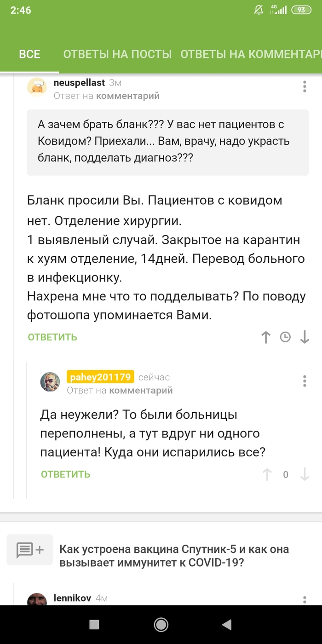Viewport: 322px width, 644px height.
Task: Switch to the ВСЕ tab
Action: point(29,54)
